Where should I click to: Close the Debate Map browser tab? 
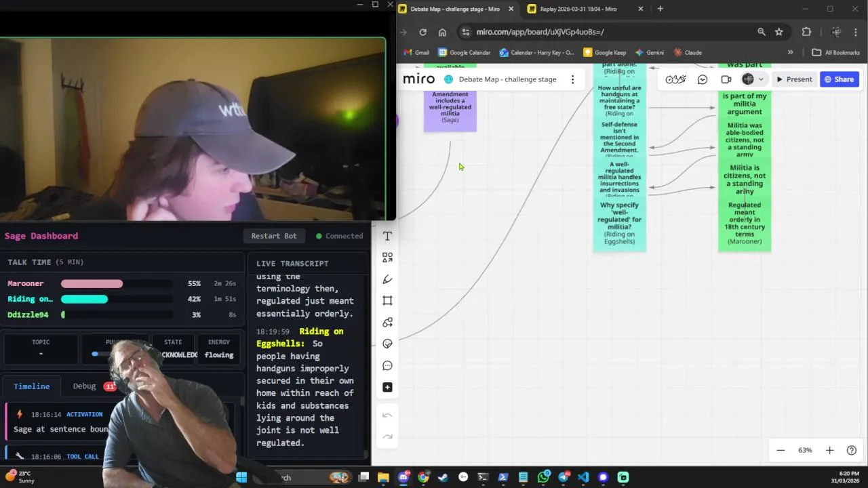511,9
